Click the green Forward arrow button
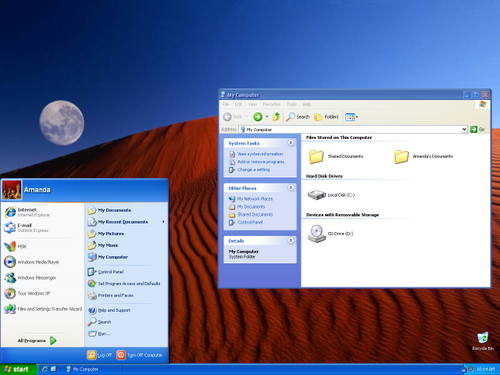 (x=258, y=117)
